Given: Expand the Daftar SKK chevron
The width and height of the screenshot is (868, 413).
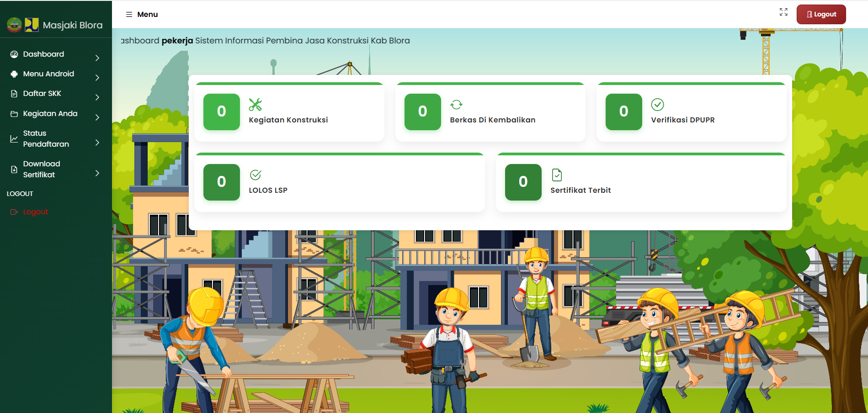Looking at the screenshot, I should tap(97, 97).
